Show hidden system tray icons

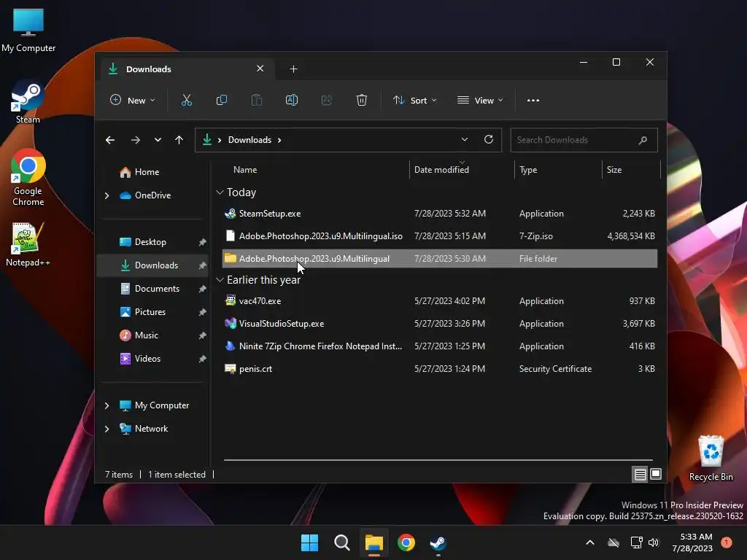589,542
